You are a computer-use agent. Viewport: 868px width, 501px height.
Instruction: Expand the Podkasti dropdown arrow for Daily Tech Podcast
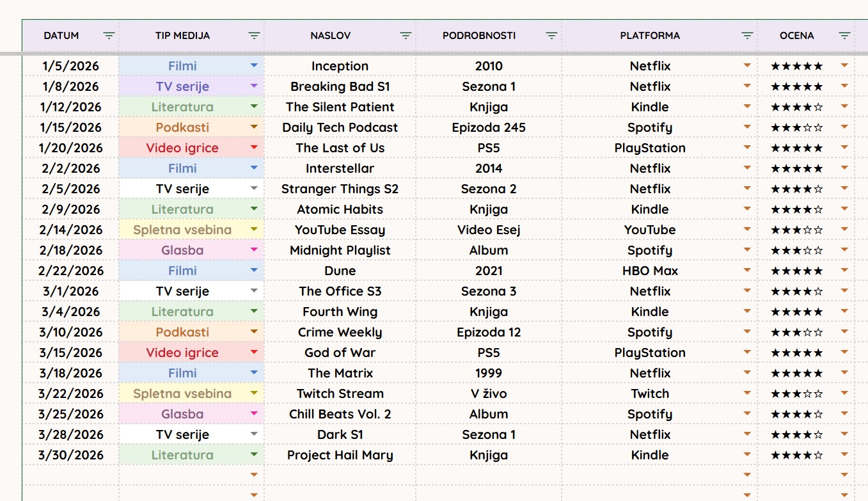(x=254, y=127)
